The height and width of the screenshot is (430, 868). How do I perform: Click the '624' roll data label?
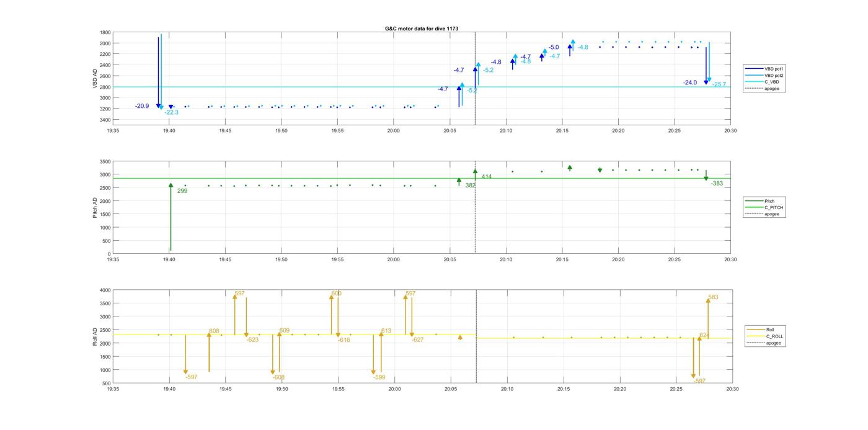(705, 335)
